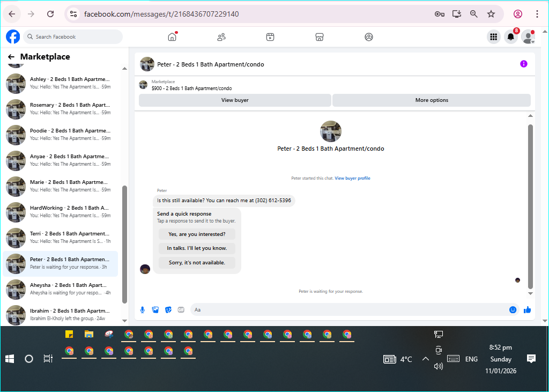
Task: Open the View buyer profile link
Action: (x=352, y=178)
